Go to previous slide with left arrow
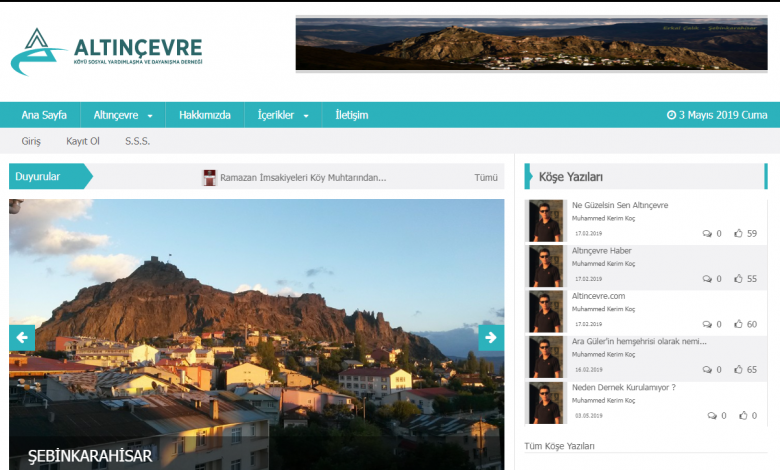 22,338
